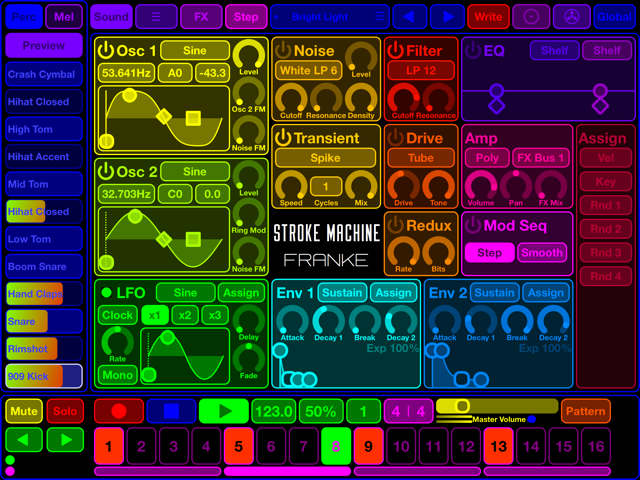Click the circle-dot icon beside Write
The width and height of the screenshot is (640, 480).
pos(531,17)
